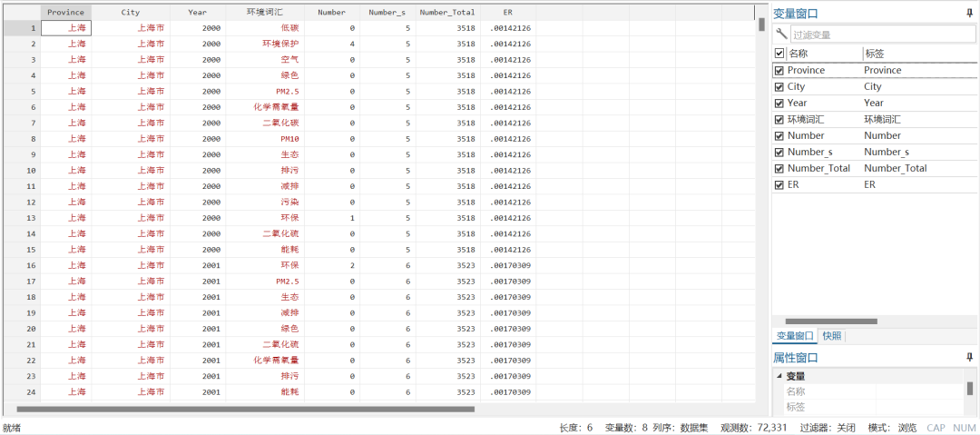Click Number cell value 1 in row 13
Viewport: 980px width, 435px height.
pos(332,218)
